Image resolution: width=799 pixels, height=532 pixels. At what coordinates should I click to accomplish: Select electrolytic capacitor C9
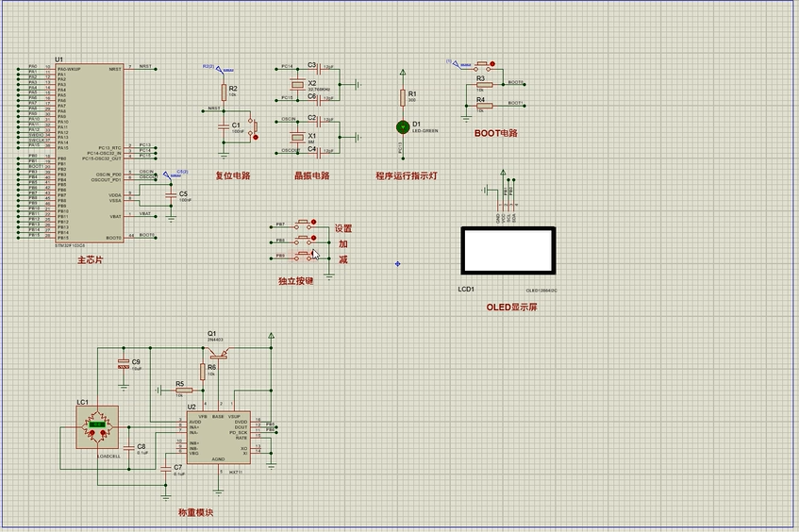pos(124,363)
